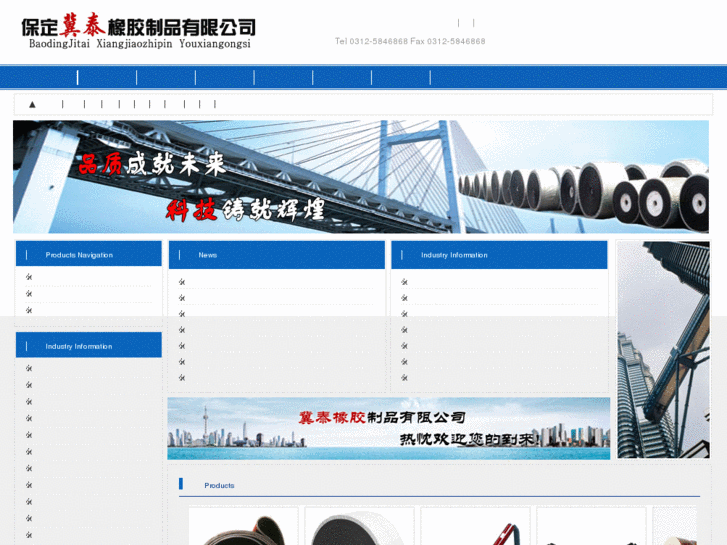Click the Baoding Jitai company logo
This screenshot has width=727, height=545.
pyautogui.click(x=138, y=31)
